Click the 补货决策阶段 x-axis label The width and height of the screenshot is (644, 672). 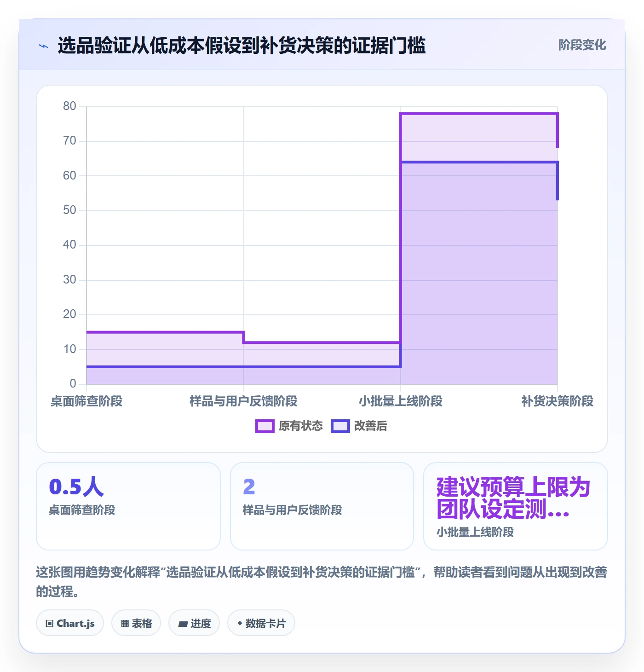pos(558,401)
